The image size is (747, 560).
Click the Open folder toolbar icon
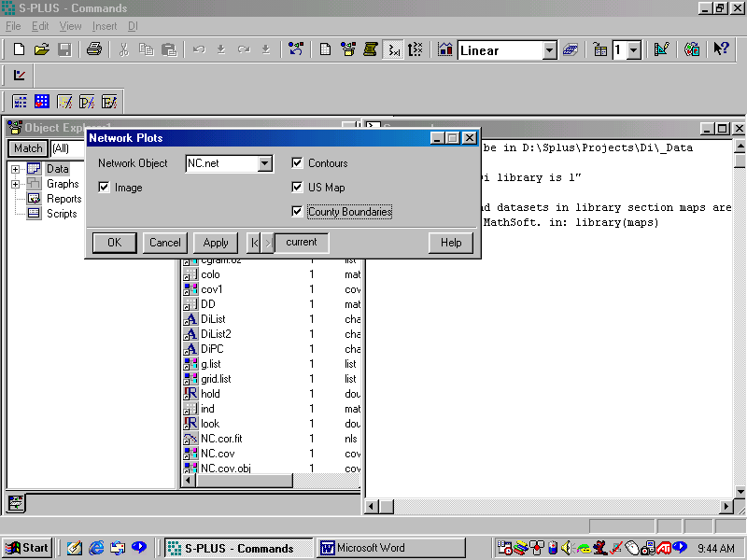(42, 49)
